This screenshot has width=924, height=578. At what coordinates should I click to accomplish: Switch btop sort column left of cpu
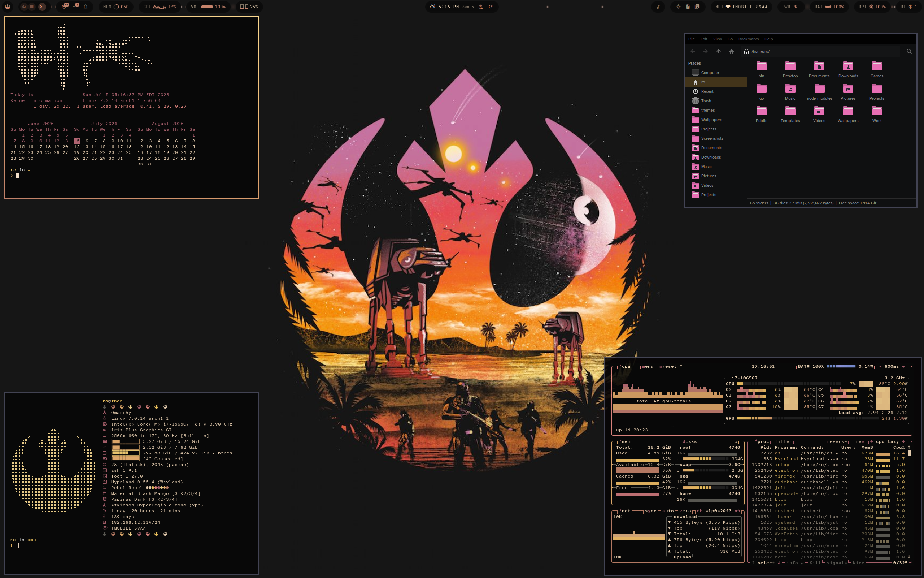click(x=872, y=441)
